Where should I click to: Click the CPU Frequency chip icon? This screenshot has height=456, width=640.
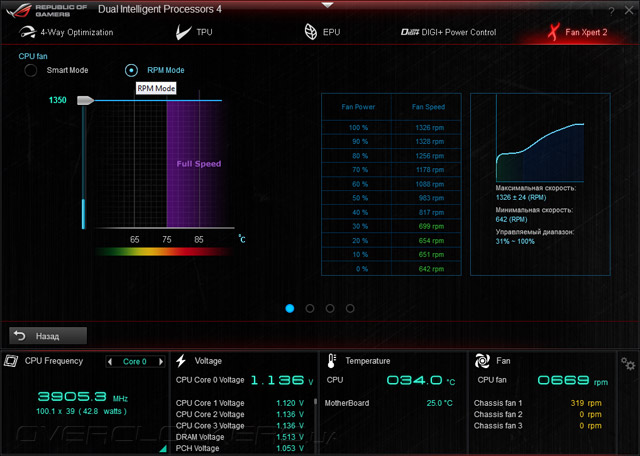point(11,361)
